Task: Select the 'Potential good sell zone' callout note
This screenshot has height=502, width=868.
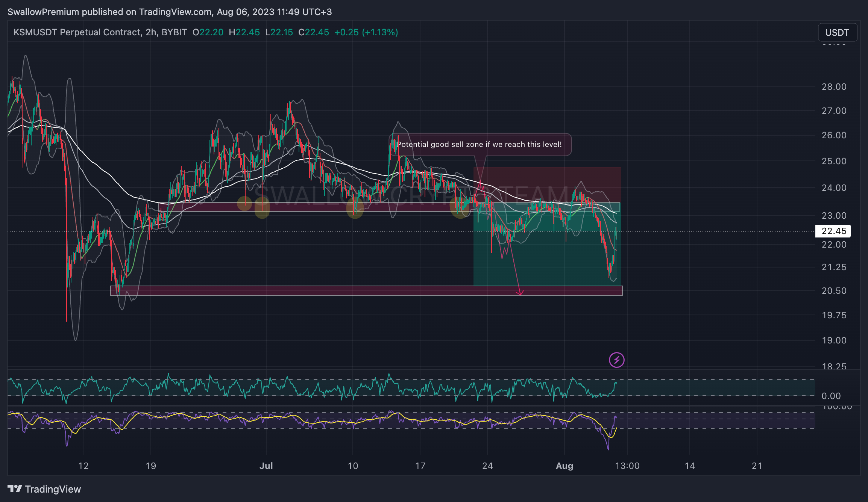Action: (x=480, y=144)
